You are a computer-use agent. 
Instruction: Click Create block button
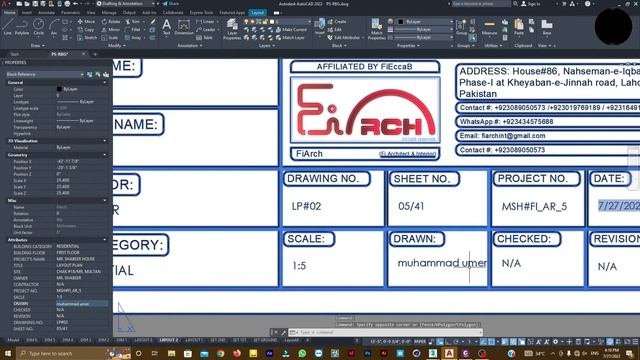pos(337,22)
